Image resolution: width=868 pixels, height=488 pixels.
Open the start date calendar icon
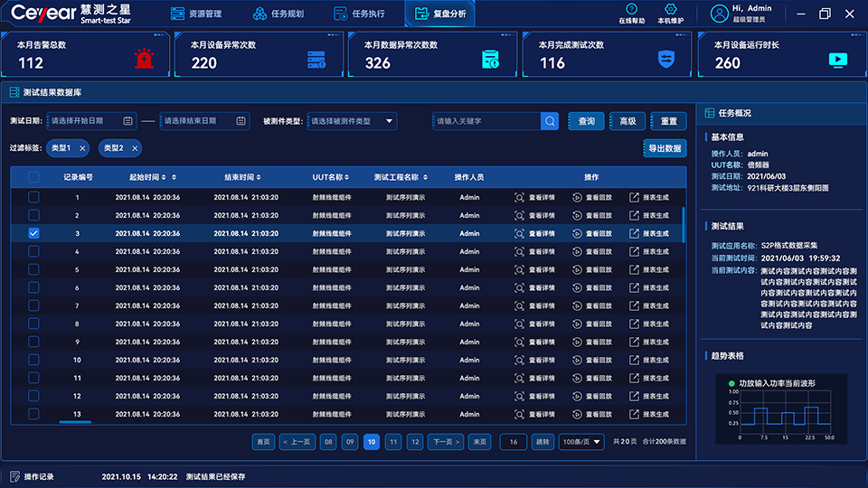pos(127,121)
